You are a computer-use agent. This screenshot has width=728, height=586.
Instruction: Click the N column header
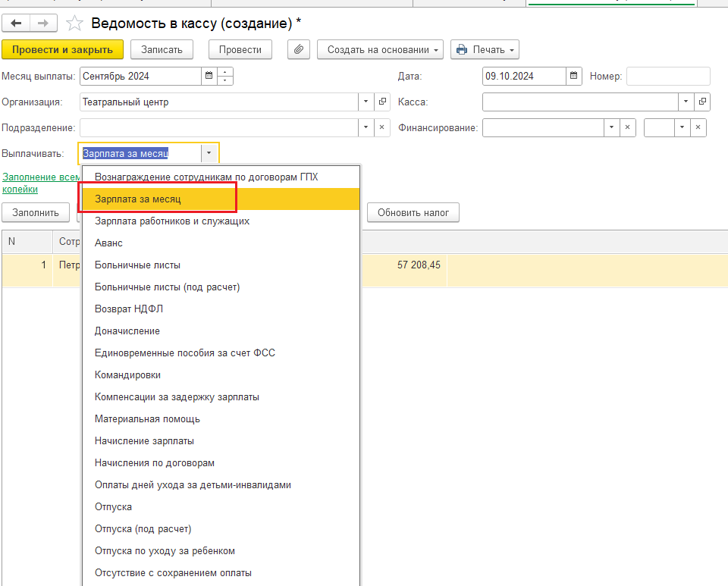(27, 241)
